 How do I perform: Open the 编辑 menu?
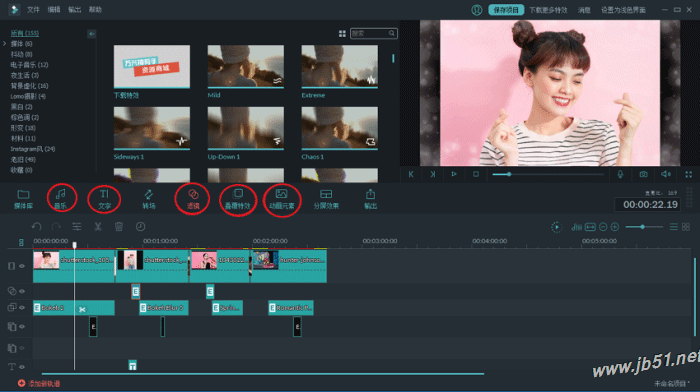pyautogui.click(x=54, y=9)
